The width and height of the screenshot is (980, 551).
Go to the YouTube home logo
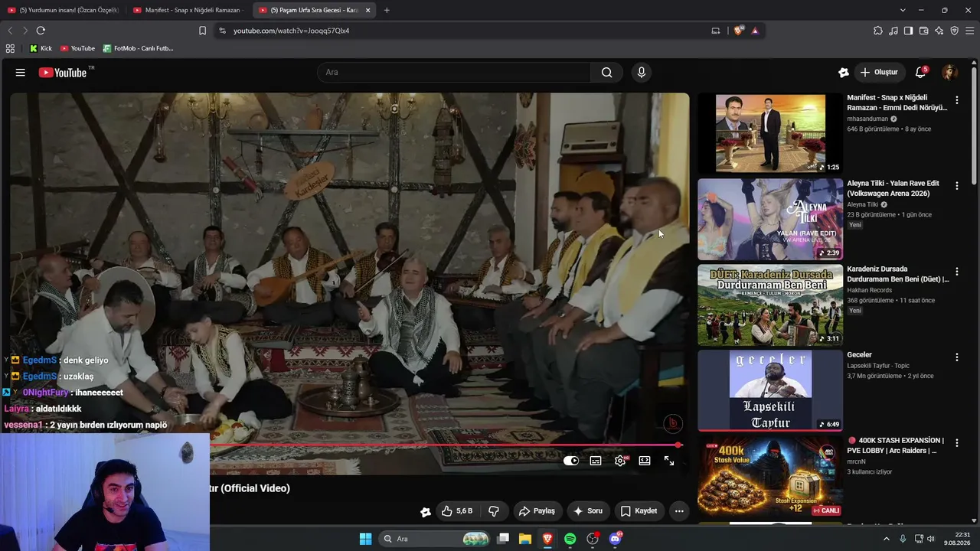click(63, 73)
